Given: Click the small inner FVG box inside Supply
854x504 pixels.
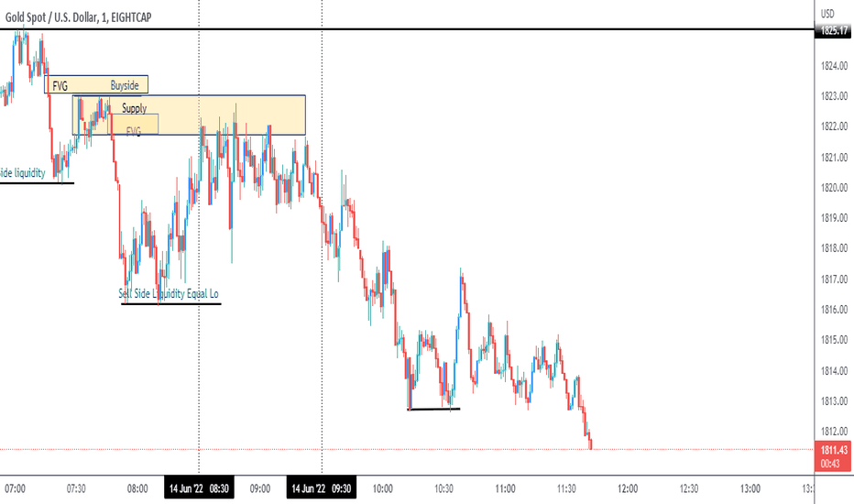Looking at the screenshot, I should coord(134,125).
